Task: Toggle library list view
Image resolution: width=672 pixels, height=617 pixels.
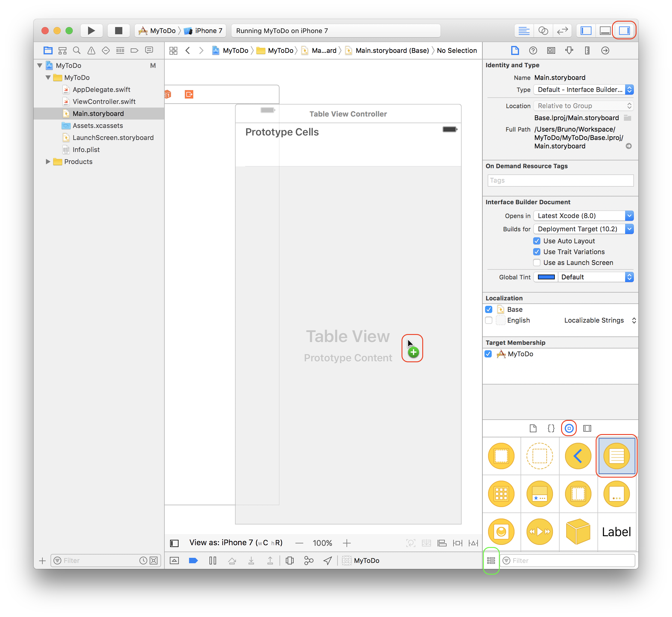Action: coord(491,561)
